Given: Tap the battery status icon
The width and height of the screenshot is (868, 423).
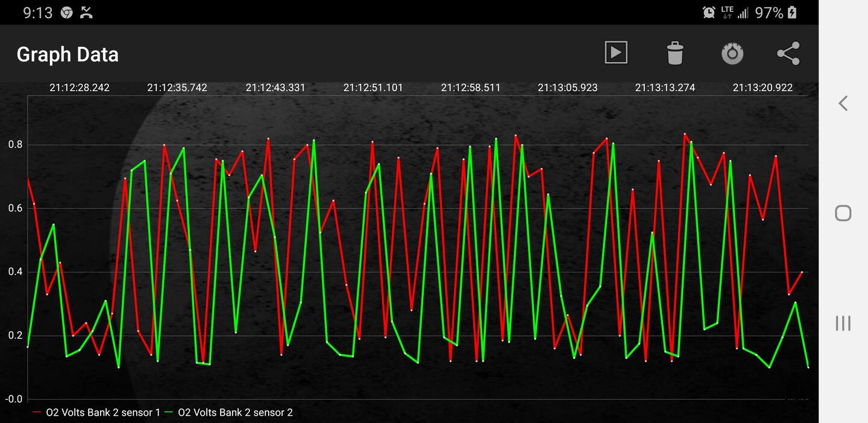Looking at the screenshot, I should coord(792,12).
